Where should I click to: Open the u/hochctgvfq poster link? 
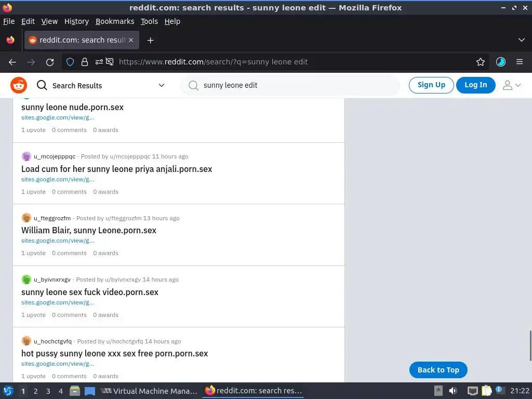[125, 341]
